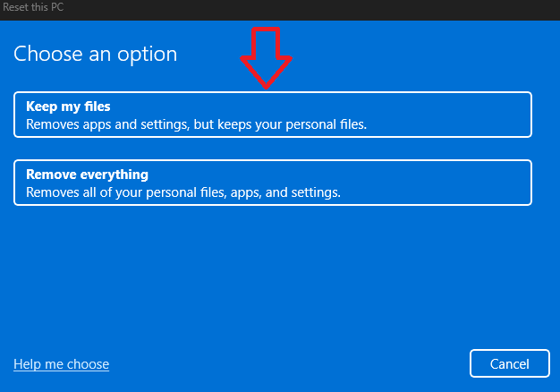Click the pointed tip of the red arrow

click(266, 86)
